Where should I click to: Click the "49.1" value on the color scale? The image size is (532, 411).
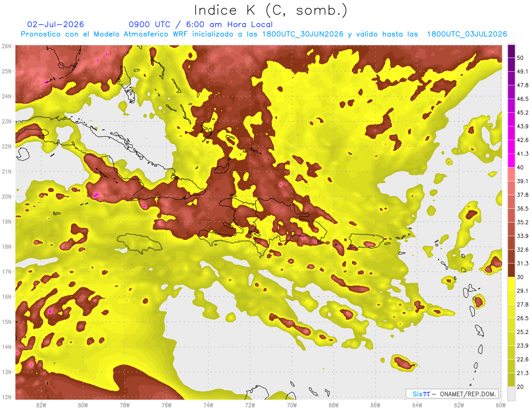coord(523,71)
